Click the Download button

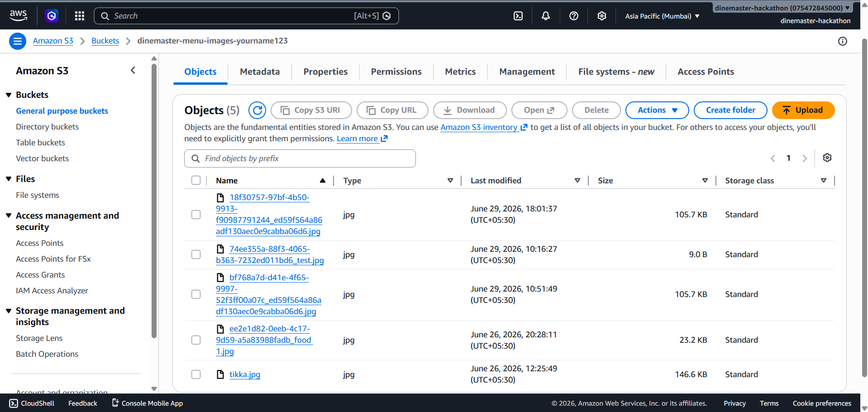[x=470, y=110]
